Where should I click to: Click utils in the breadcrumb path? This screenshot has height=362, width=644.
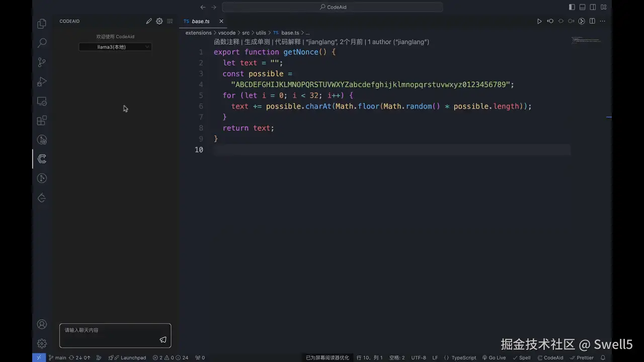tap(261, 32)
